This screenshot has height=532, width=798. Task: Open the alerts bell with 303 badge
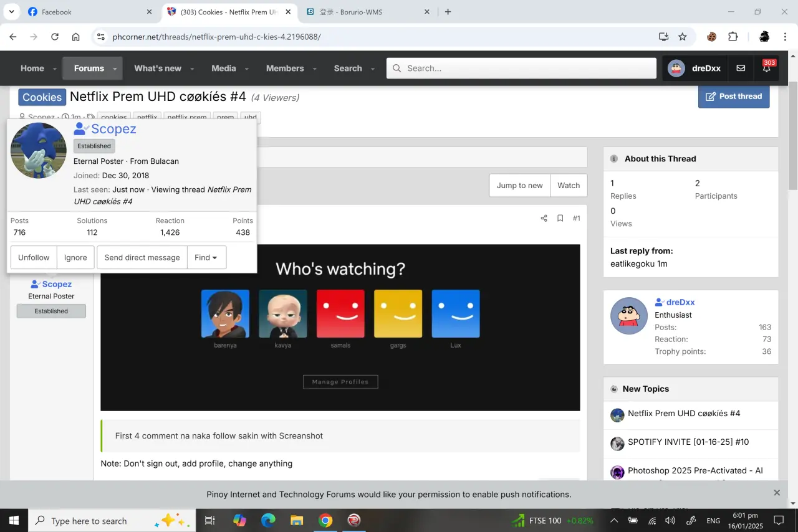pyautogui.click(x=767, y=69)
